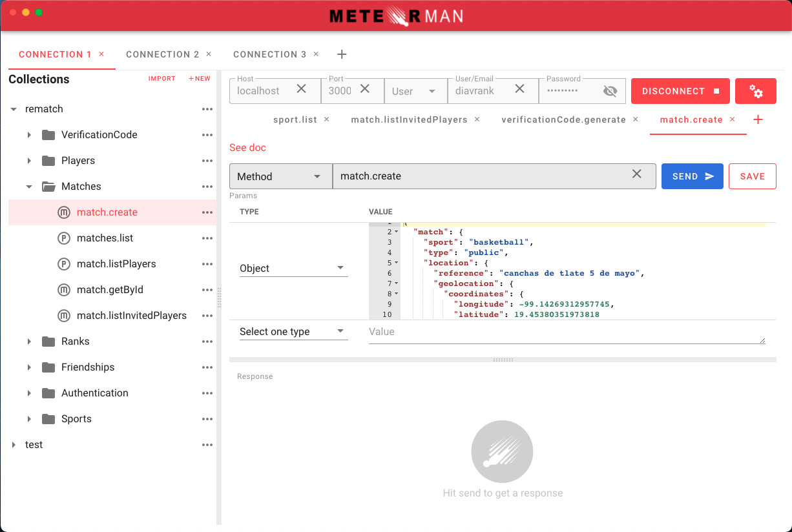Image resolution: width=792 pixels, height=532 pixels.
Task: Click the Password input field
Action: 573,91
